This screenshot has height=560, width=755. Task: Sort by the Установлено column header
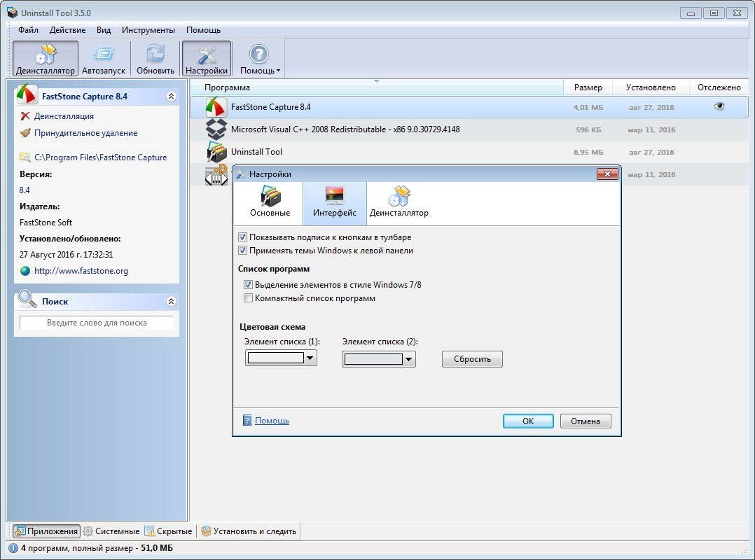(651, 87)
